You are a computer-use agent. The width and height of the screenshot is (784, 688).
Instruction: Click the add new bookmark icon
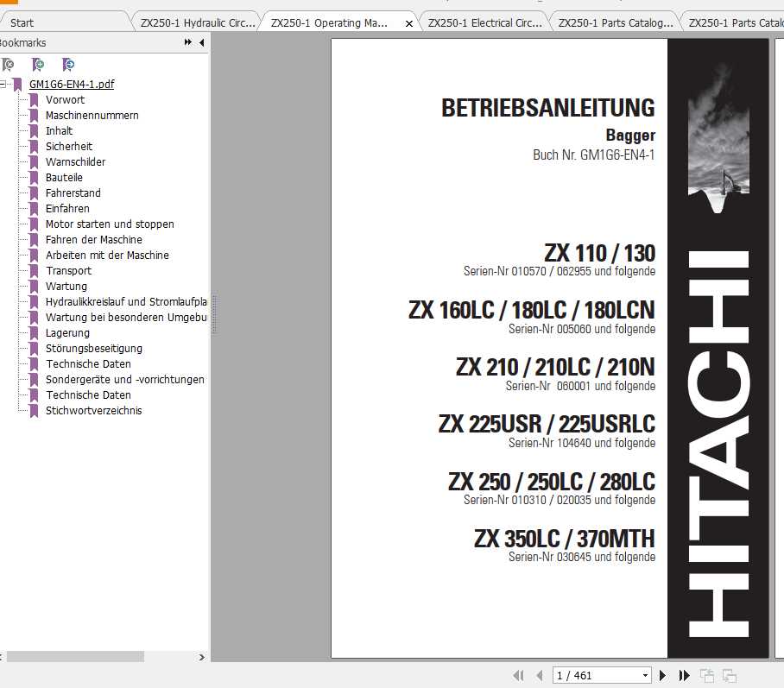click(37, 65)
